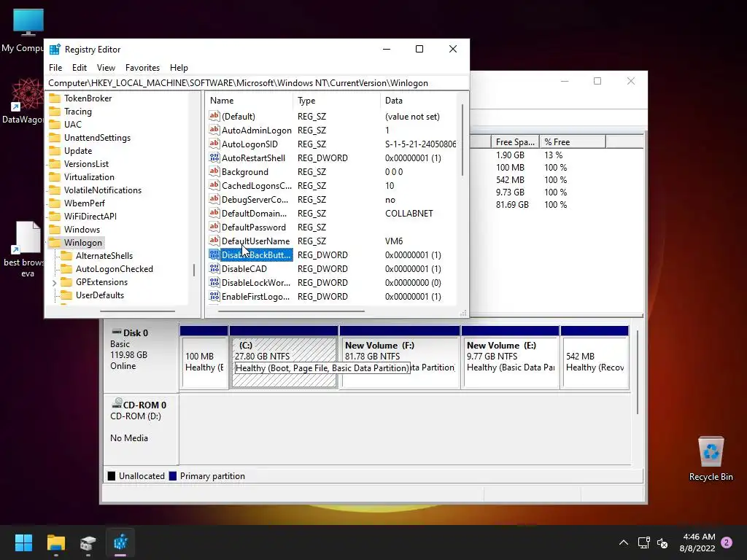The image size is (747, 560).
Task: Select the AutoRestartShell DWORD icon
Action: pyautogui.click(x=214, y=157)
